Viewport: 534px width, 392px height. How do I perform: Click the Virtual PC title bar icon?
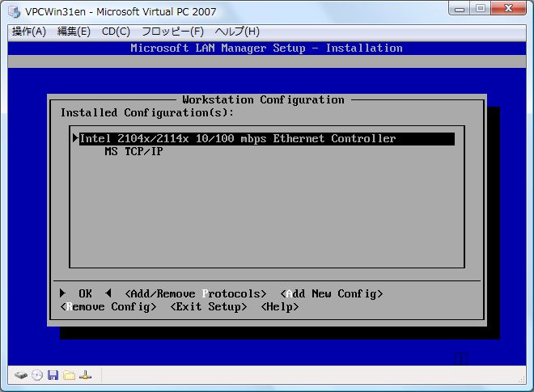pos(15,11)
